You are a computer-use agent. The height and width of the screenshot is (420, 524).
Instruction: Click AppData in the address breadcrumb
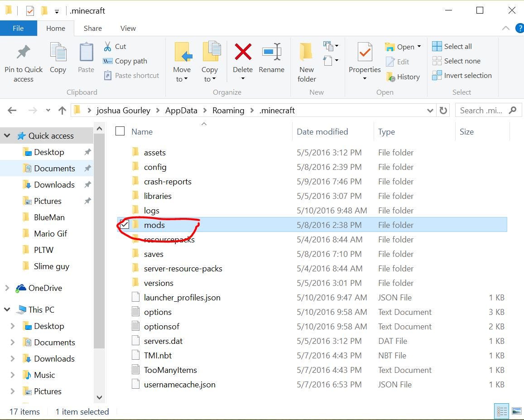coord(181,111)
